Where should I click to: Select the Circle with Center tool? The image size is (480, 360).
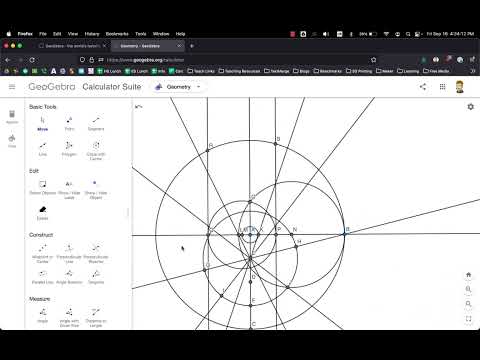pos(96,151)
